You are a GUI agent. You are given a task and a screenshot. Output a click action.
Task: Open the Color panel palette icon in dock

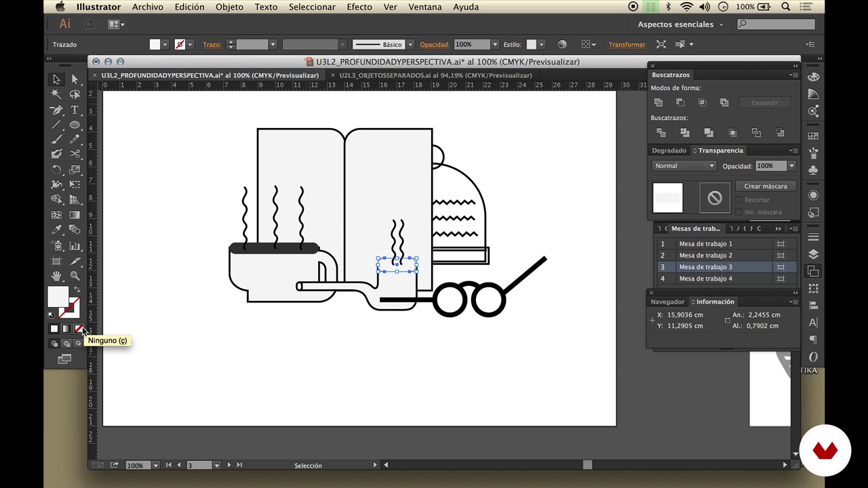coord(813,77)
